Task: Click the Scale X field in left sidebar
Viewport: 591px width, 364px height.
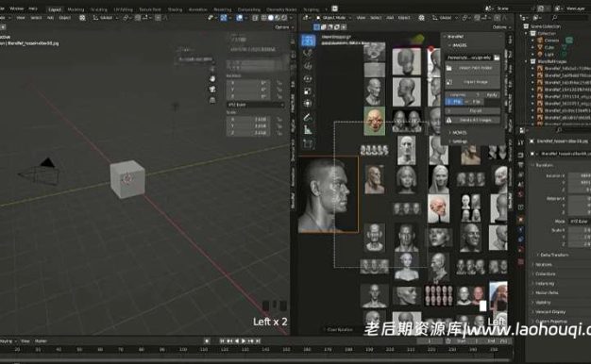Action: (248, 119)
